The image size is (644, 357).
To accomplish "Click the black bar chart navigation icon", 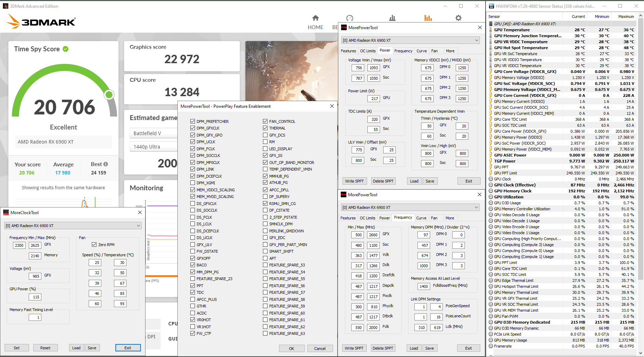I will 392,18.
